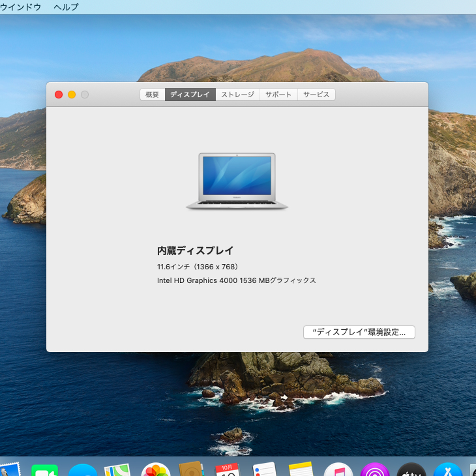
Task: Open the サービス tab
Action: point(316,95)
